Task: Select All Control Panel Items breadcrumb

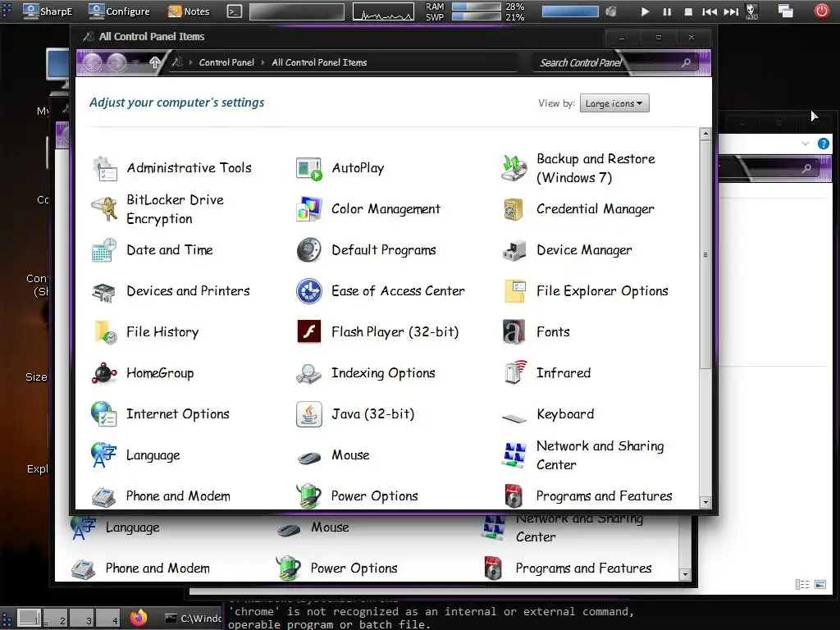Action: (x=319, y=62)
